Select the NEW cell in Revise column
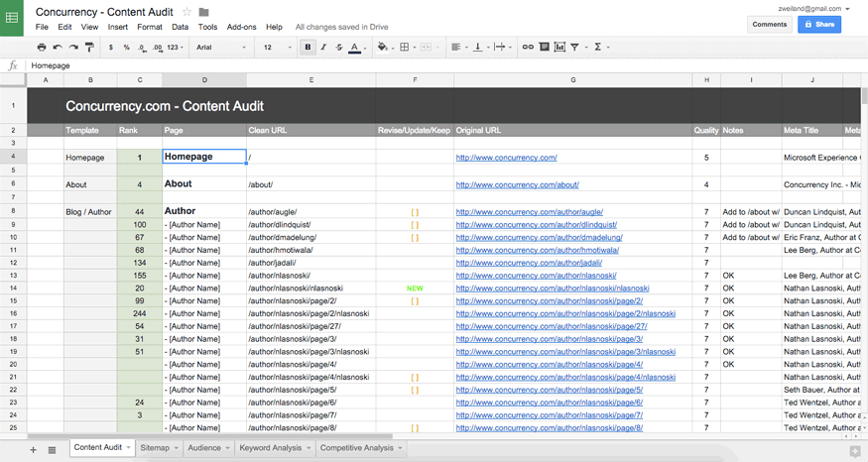Image resolution: width=868 pixels, height=462 pixels. [415, 289]
